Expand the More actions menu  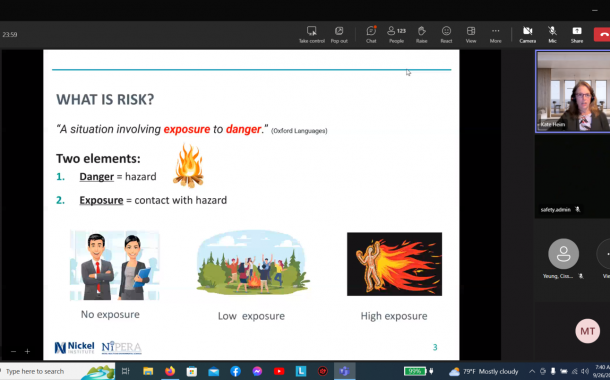495,34
